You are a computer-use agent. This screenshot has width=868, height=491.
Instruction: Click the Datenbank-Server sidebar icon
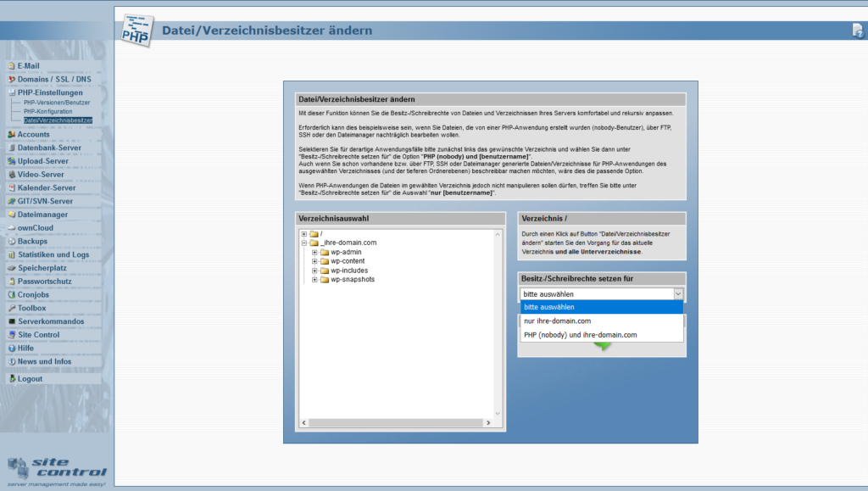coord(12,148)
